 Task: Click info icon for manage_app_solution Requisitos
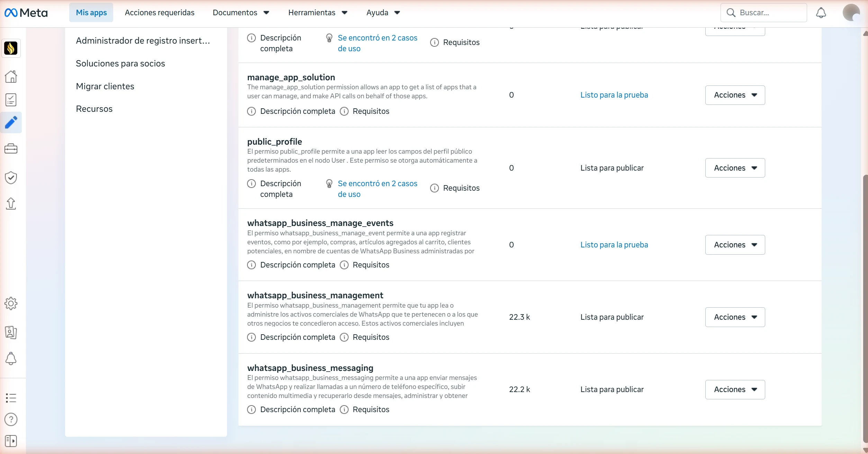[x=344, y=111]
